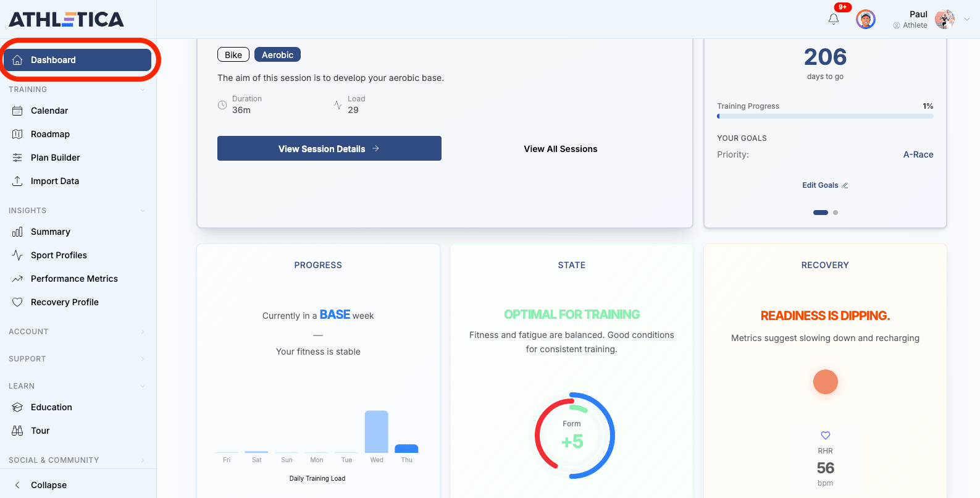Click the Calendar icon in sidebar
Image resolution: width=980 pixels, height=498 pixels.
tap(17, 111)
